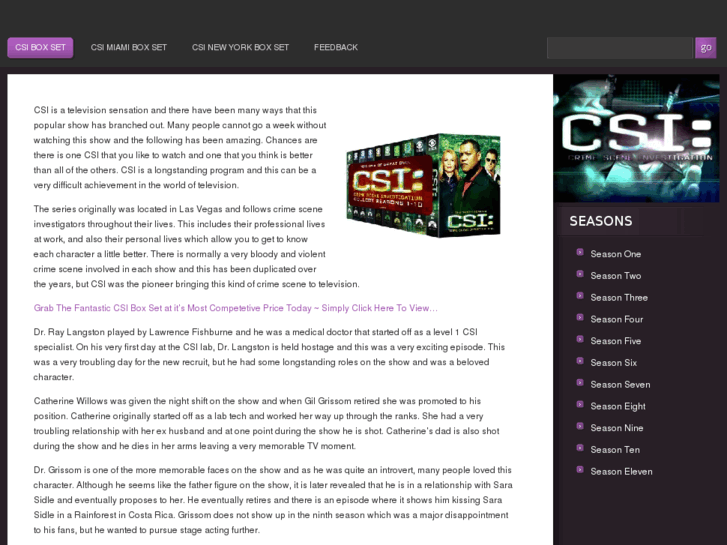Click the purple go search button

(x=706, y=48)
